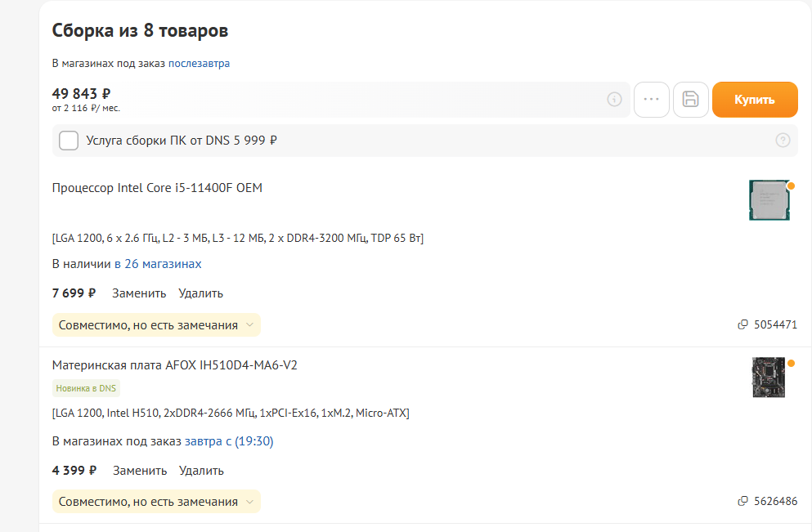
Task: Click the help icon for assembly service
Action: pyautogui.click(x=783, y=141)
